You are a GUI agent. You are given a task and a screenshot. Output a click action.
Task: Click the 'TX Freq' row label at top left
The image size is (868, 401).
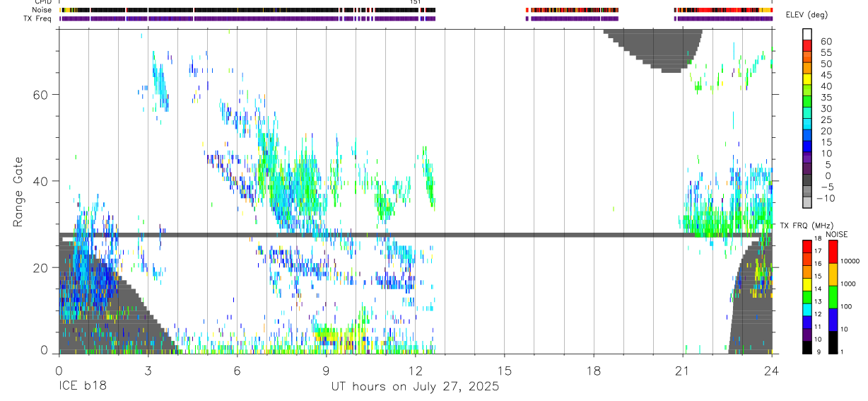(x=39, y=18)
